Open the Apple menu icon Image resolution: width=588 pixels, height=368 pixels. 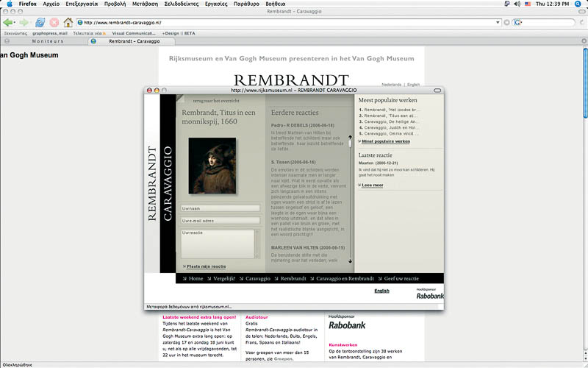coord(10,4)
